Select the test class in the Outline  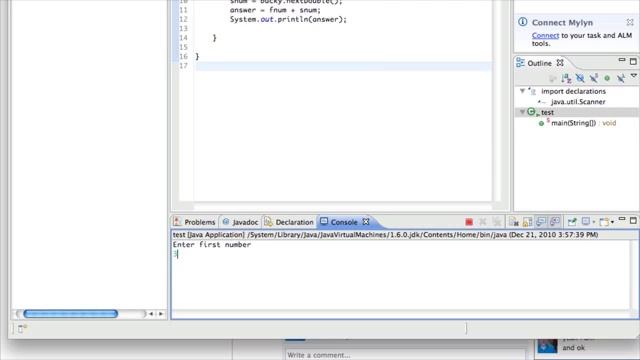click(547, 112)
